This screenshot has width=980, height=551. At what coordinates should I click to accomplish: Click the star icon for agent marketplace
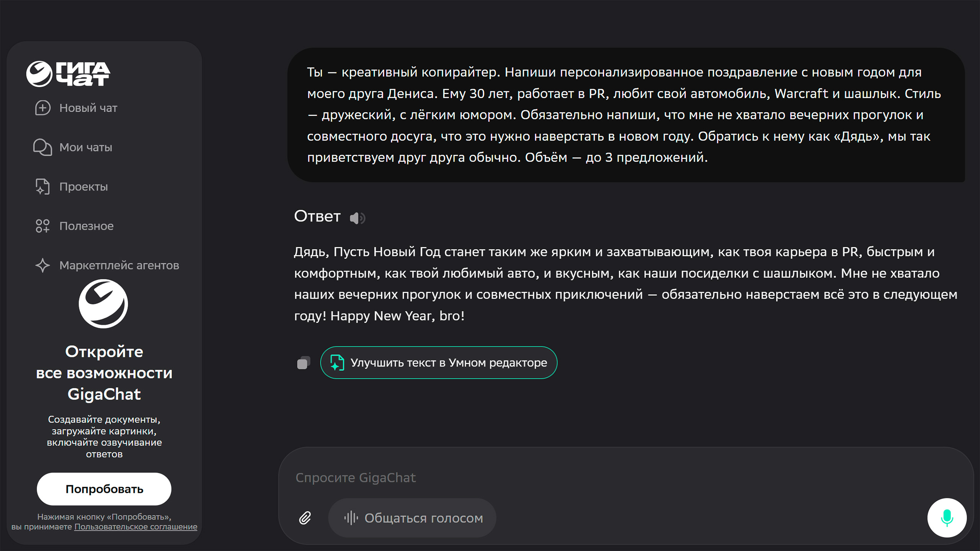click(42, 265)
